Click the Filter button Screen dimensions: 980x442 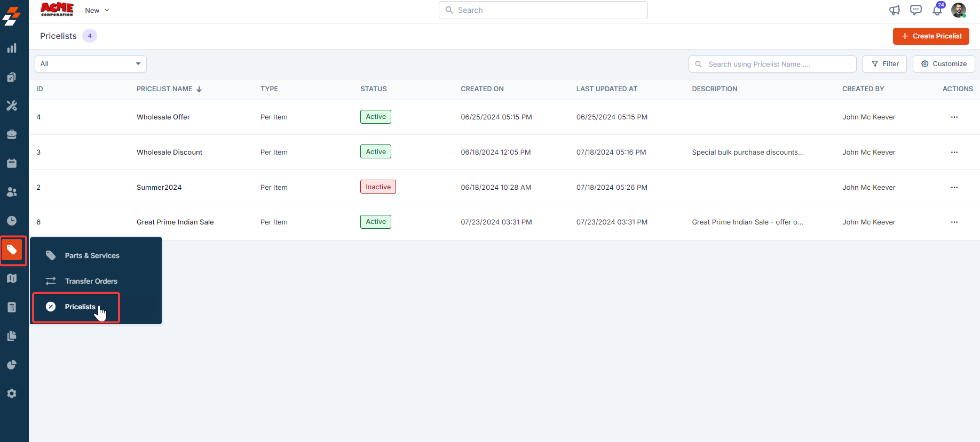884,64
